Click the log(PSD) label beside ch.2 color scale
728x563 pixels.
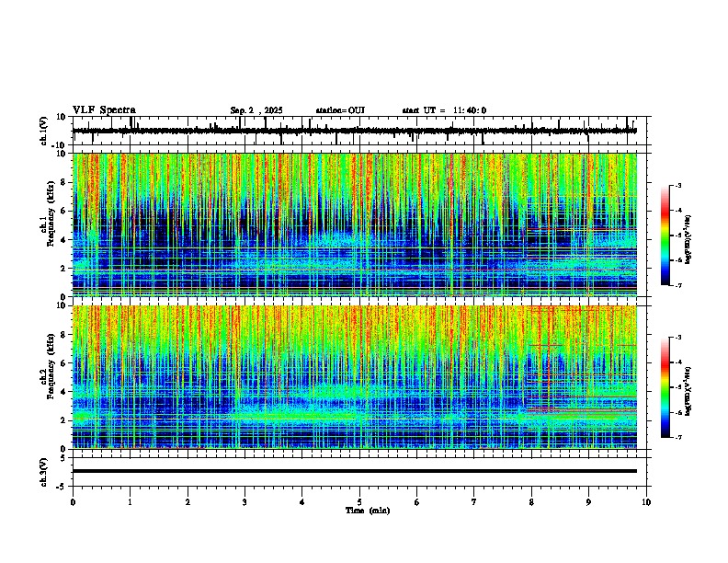[688, 391]
